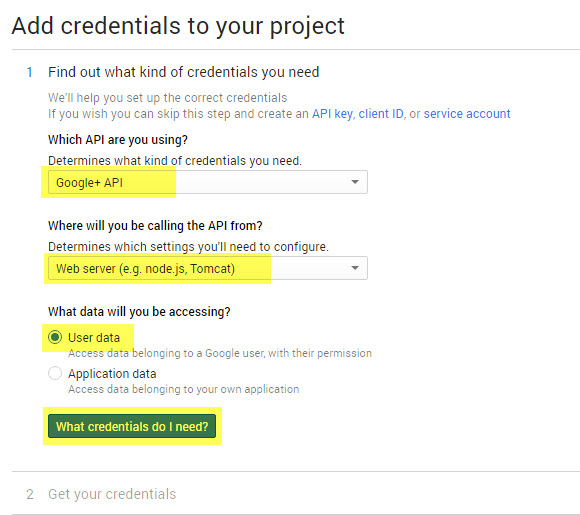Click the What credentials do I need? button
Viewport: 580px width, 515px height.
(x=132, y=426)
